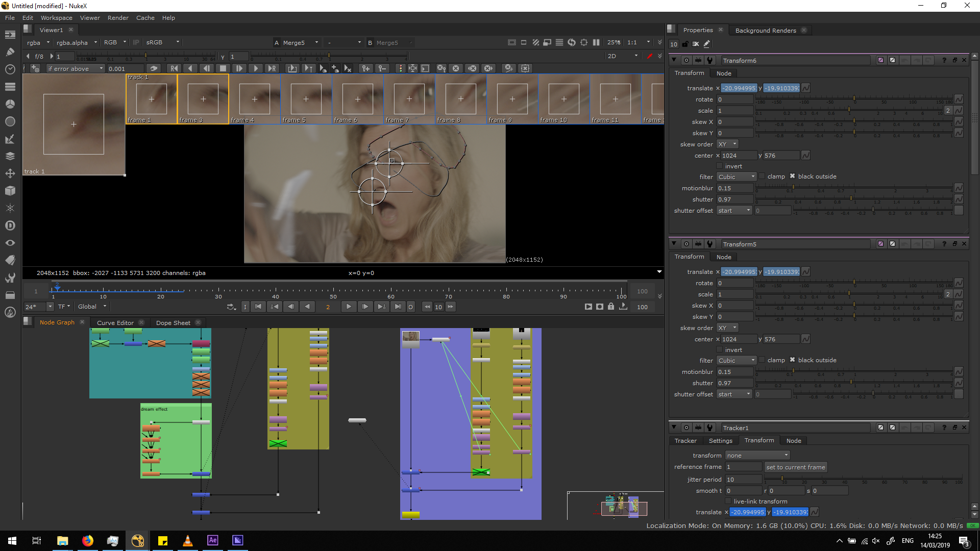Viewport: 980px width, 551px height.
Task: Collapse the Transform5 properties panel
Action: coord(674,244)
